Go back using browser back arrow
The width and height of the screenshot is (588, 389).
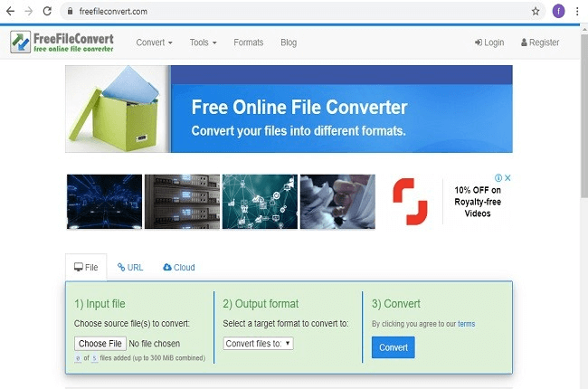[11, 11]
